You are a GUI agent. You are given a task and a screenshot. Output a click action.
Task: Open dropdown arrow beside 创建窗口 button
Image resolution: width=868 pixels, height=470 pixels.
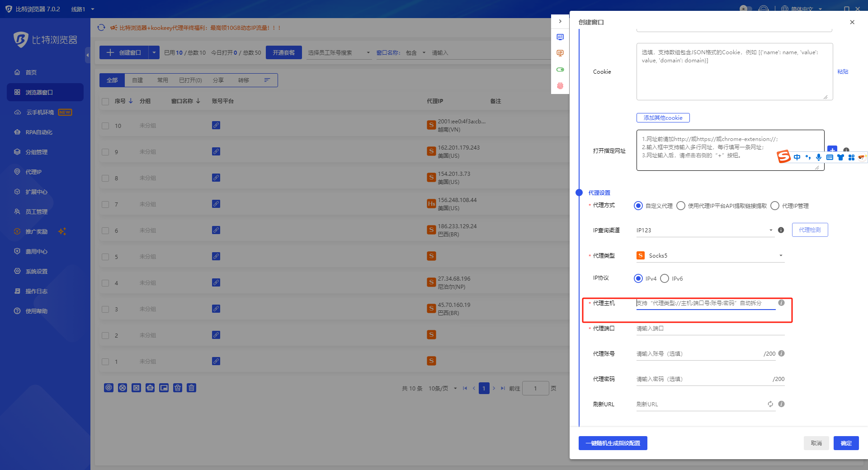pyautogui.click(x=154, y=53)
